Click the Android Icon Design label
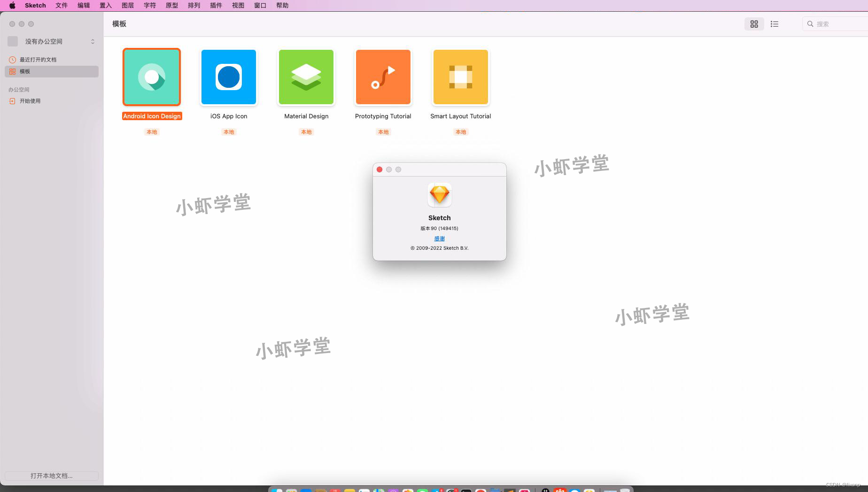The width and height of the screenshot is (868, 492). (x=152, y=116)
